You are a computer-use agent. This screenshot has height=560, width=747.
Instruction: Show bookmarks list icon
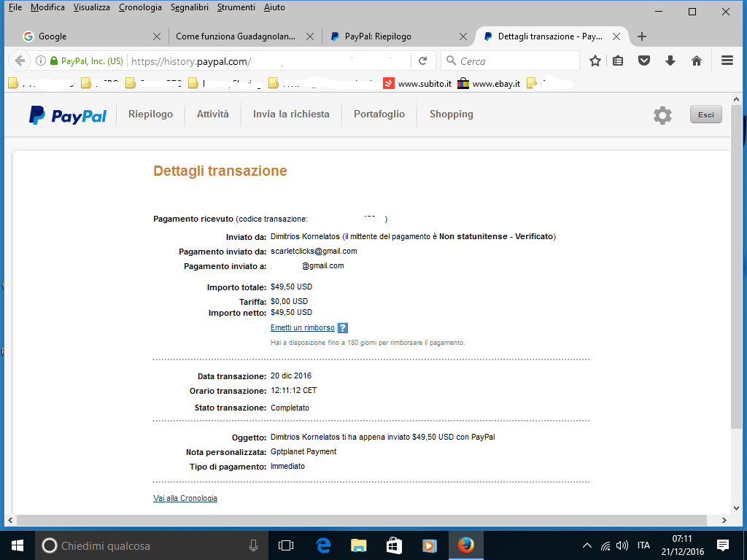point(618,61)
